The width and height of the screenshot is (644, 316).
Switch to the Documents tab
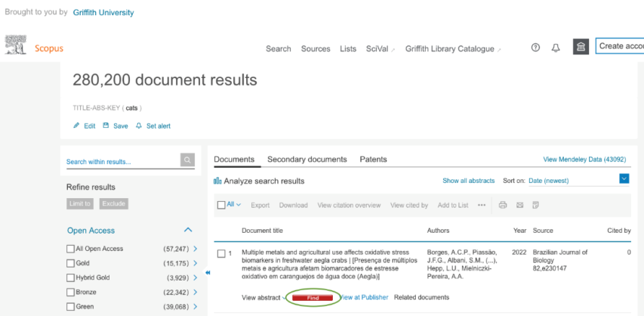tap(234, 160)
